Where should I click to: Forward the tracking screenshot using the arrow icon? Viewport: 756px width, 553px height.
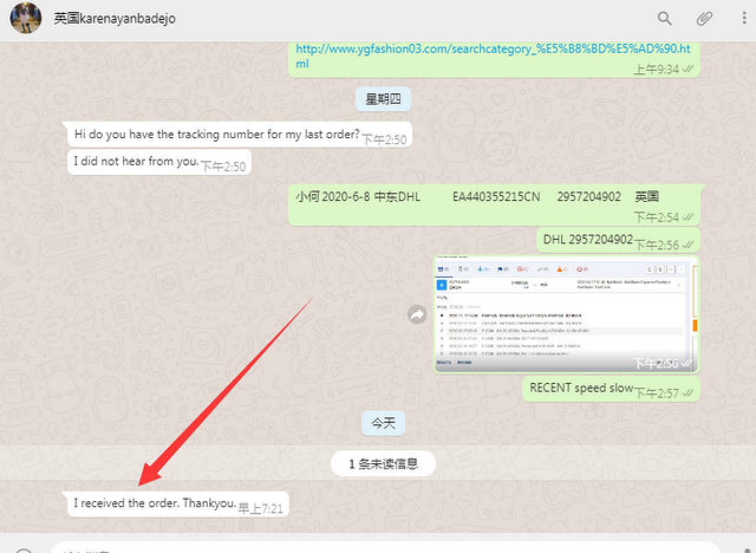click(x=417, y=315)
